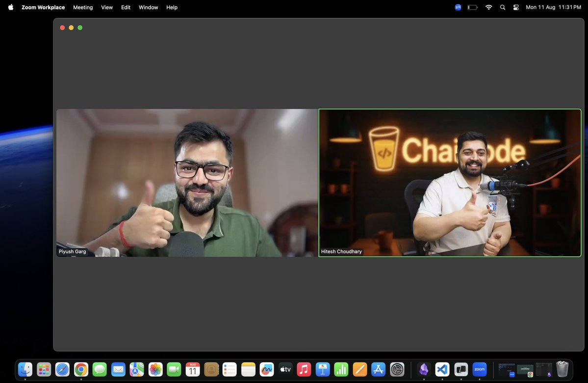
Task: Launch Safari from the dock
Action: (62, 369)
